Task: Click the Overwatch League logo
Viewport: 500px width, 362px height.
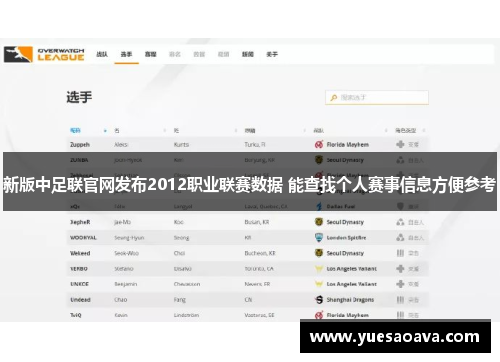Action: coord(44,54)
